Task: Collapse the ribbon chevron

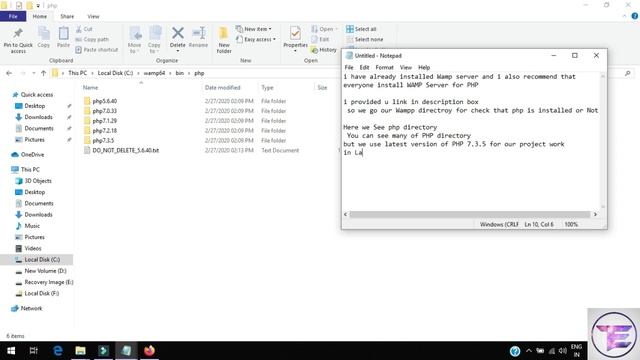Action: pyautogui.click(x=624, y=16)
